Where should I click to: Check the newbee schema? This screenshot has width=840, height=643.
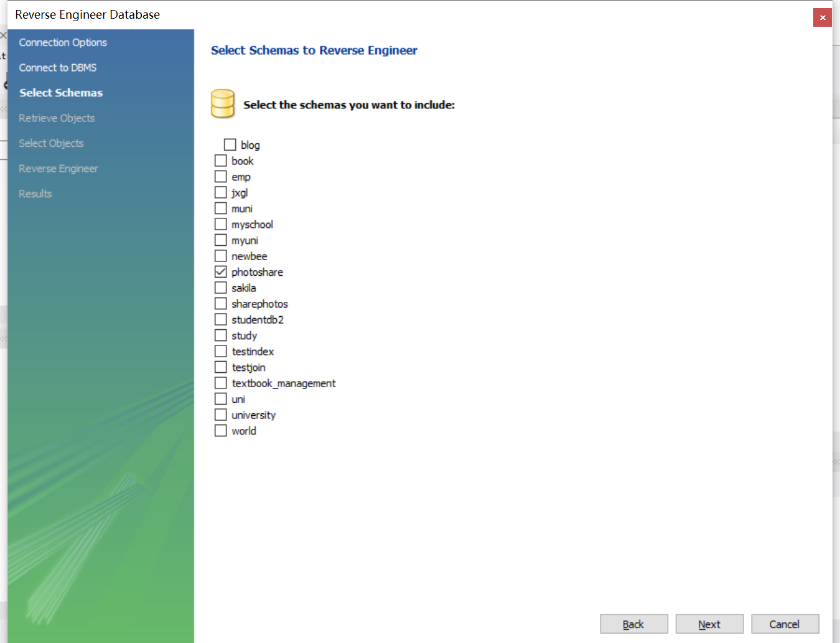coord(220,255)
